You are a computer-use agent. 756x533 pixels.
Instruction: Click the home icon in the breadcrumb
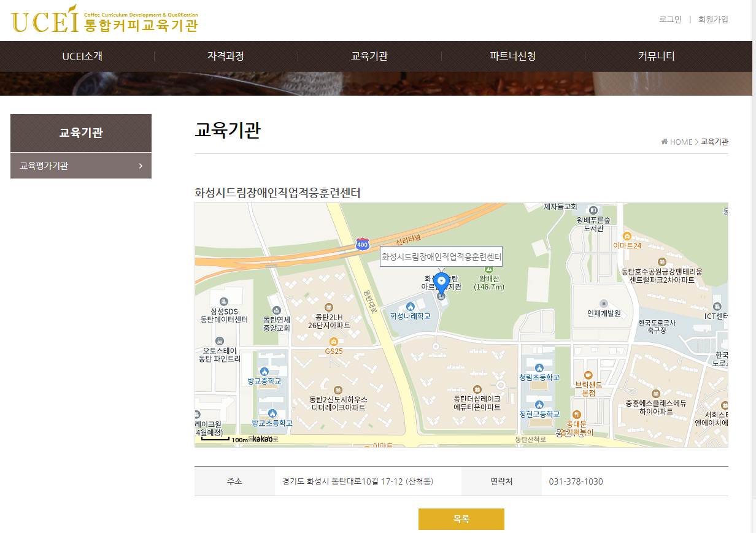[665, 142]
